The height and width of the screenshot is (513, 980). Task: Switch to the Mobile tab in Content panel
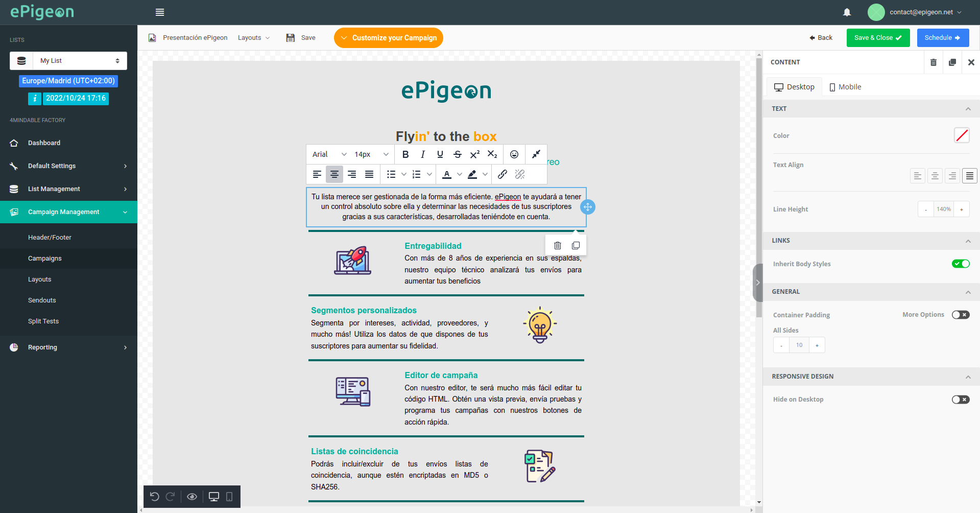pyautogui.click(x=845, y=86)
